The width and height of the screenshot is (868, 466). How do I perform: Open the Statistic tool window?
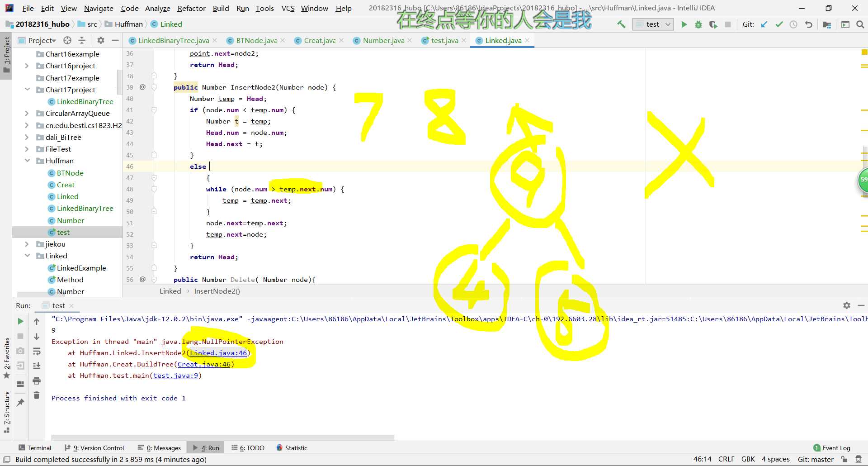click(292, 448)
